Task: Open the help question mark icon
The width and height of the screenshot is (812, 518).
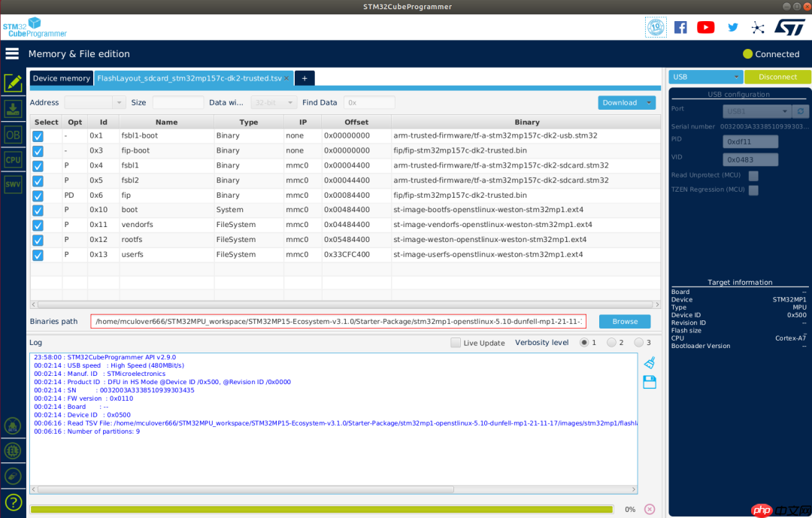Action: pos(13,502)
